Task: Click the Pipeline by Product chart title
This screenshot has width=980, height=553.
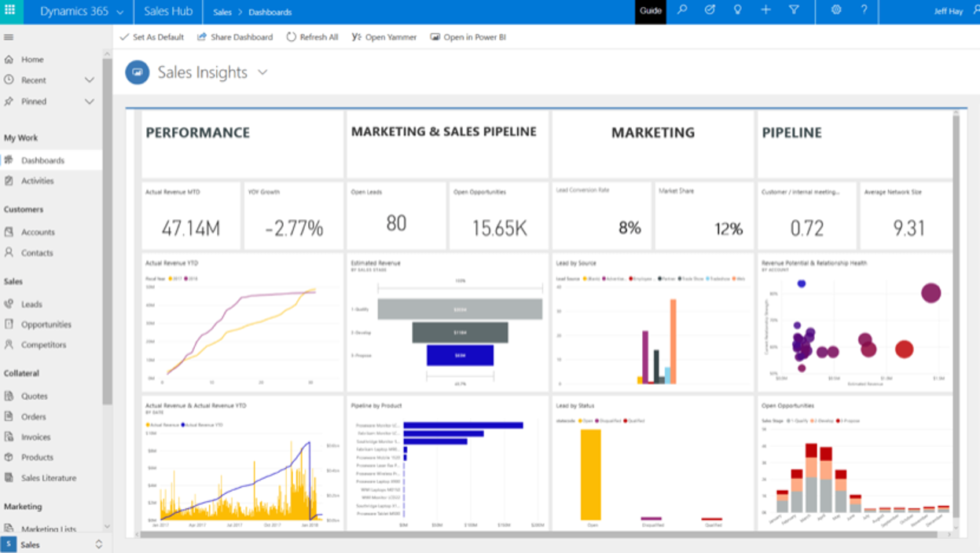Action: 376,406
